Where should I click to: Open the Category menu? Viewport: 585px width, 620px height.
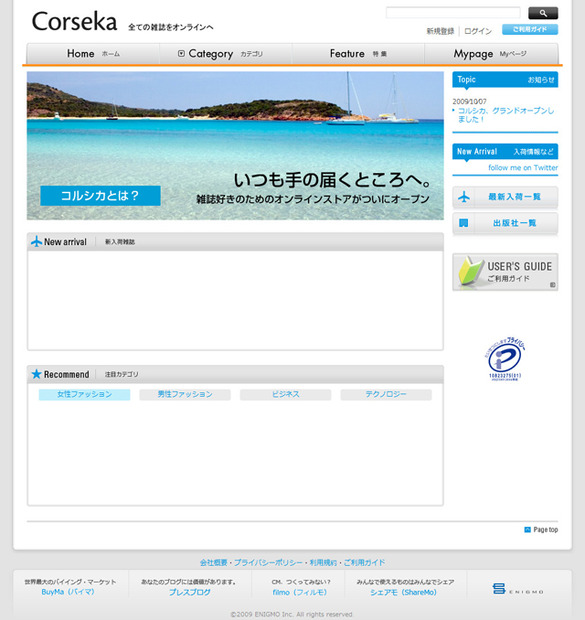pyautogui.click(x=225, y=54)
